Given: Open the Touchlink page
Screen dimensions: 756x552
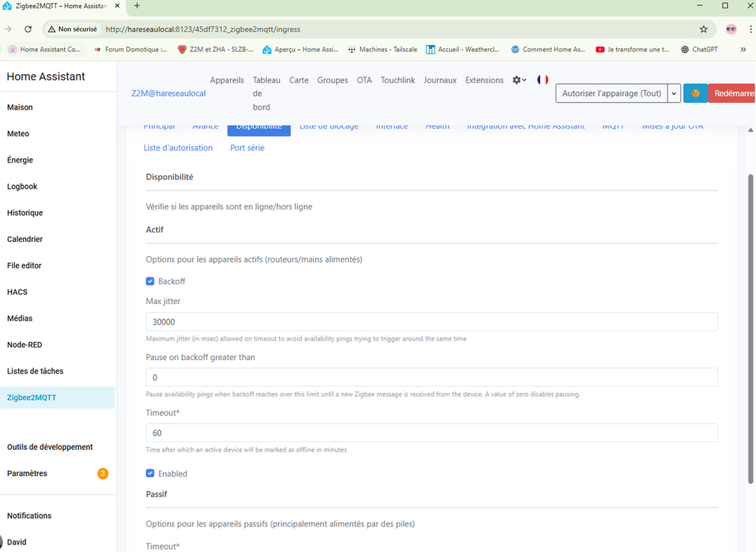Looking at the screenshot, I should 398,80.
